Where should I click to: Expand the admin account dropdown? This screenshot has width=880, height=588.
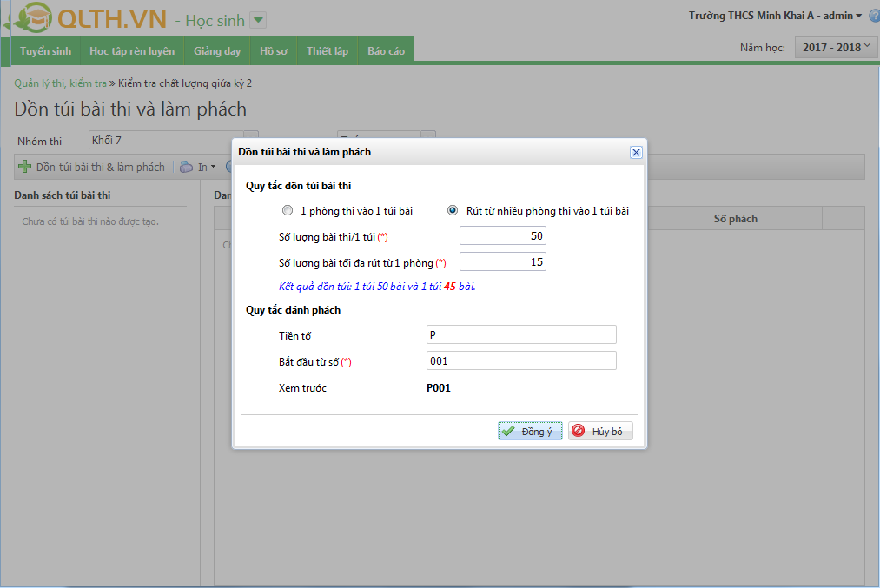point(858,16)
